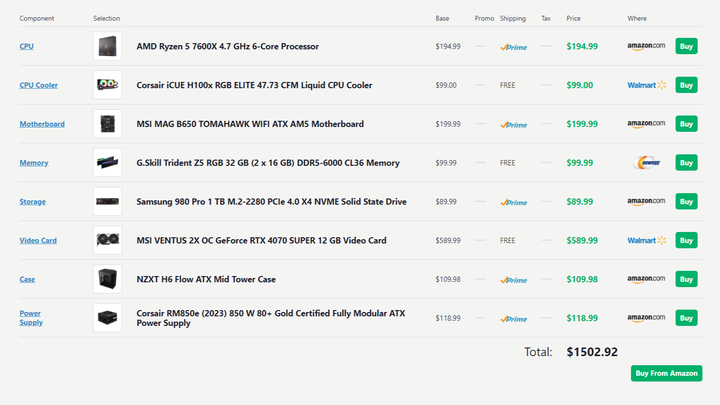Open Corsair iCUE H100x RGB ELITE product name
The width and height of the screenshot is (720, 405).
(x=254, y=85)
